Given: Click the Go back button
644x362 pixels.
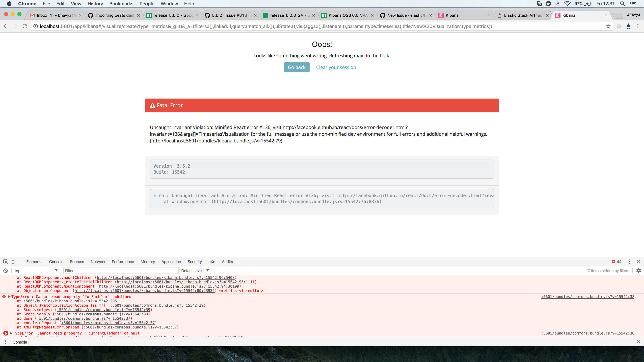Looking at the screenshot, I should pyautogui.click(x=297, y=67).
